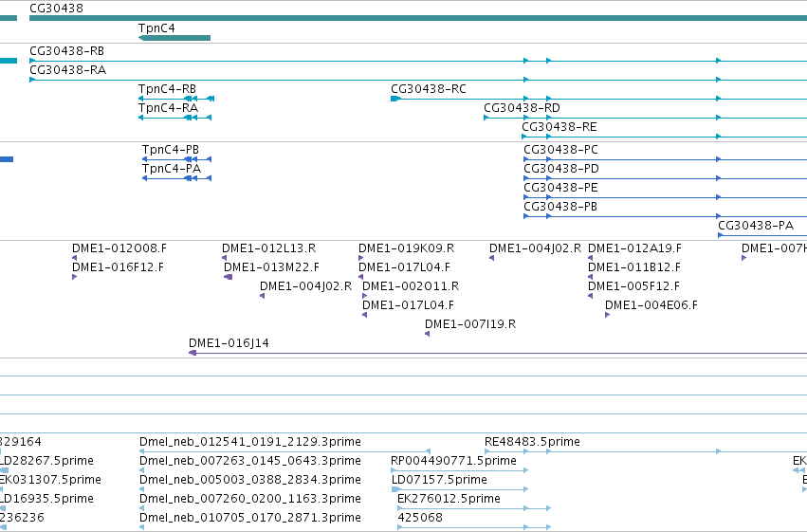Click the marker under DME1-004E06.F
807x532 pixels.
click(x=607, y=316)
